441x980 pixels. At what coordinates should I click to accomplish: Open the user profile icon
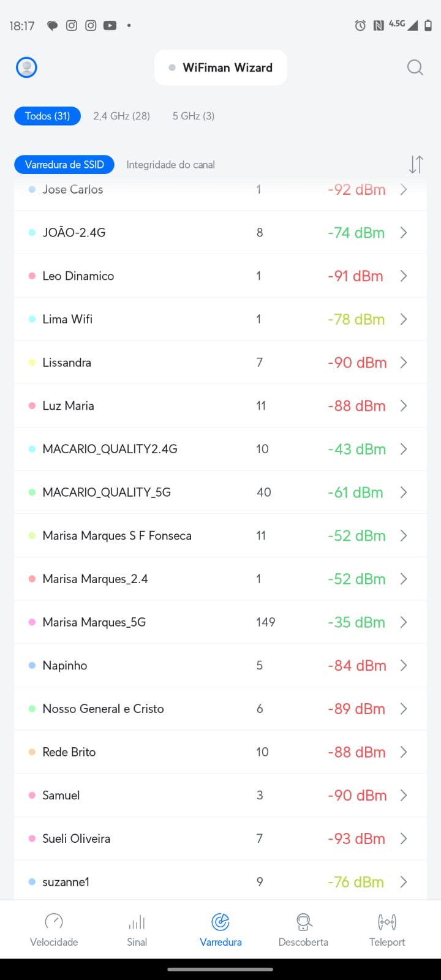(x=26, y=67)
